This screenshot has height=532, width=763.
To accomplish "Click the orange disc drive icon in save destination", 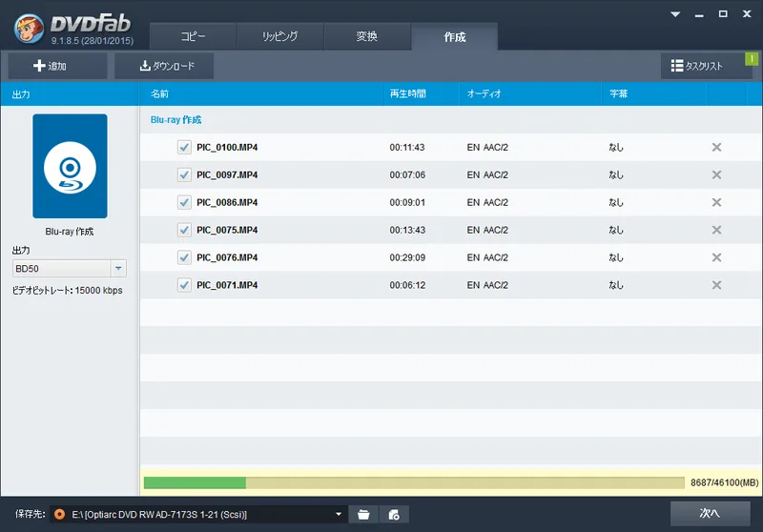I will [59, 514].
